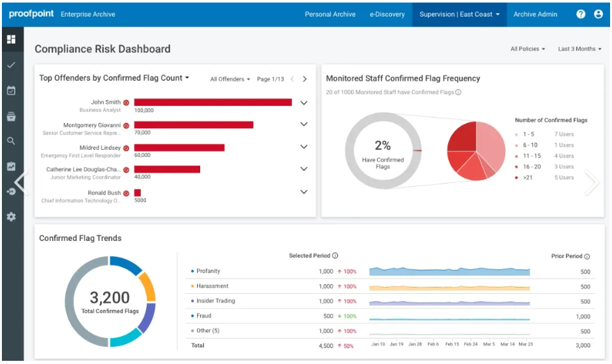Click the right carousel arrow
Screen dimensions: 612x364
[592, 182]
